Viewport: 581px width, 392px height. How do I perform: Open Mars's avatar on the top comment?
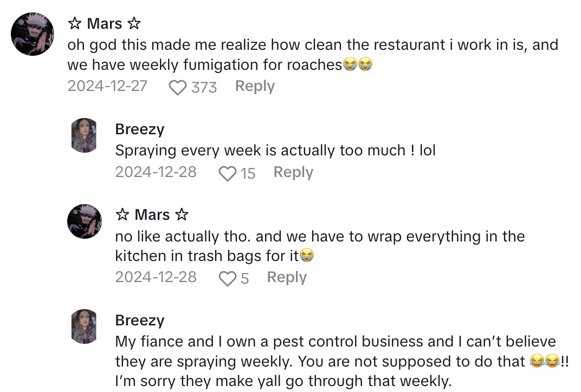click(33, 34)
